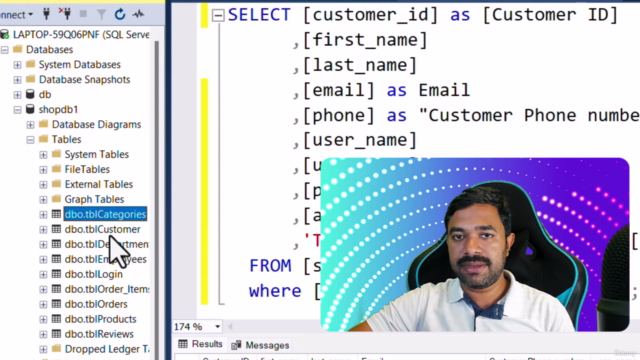The height and width of the screenshot is (360, 640).
Task: Select the dbo.tblCategories table
Action: click(x=105, y=214)
